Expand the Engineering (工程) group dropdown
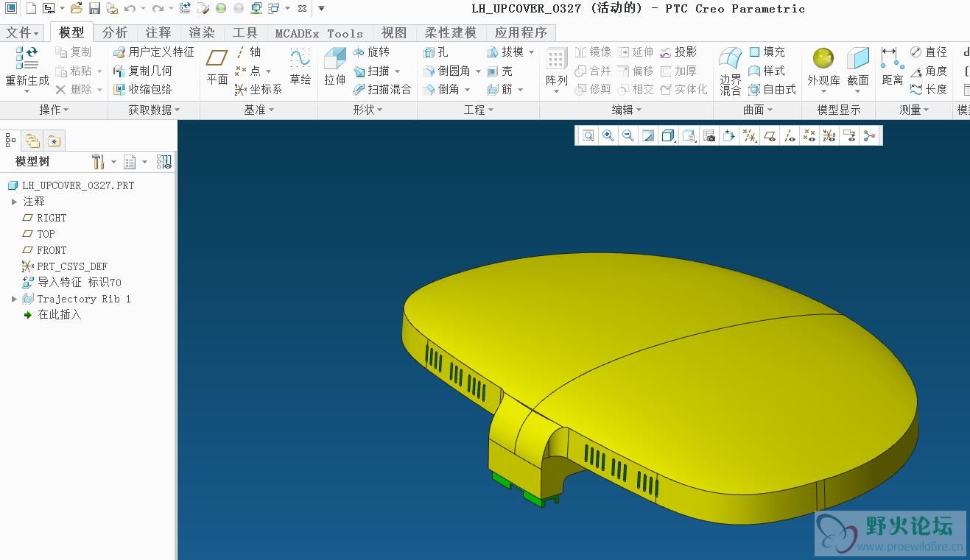This screenshot has width=970, height=560. click(478, 110)
